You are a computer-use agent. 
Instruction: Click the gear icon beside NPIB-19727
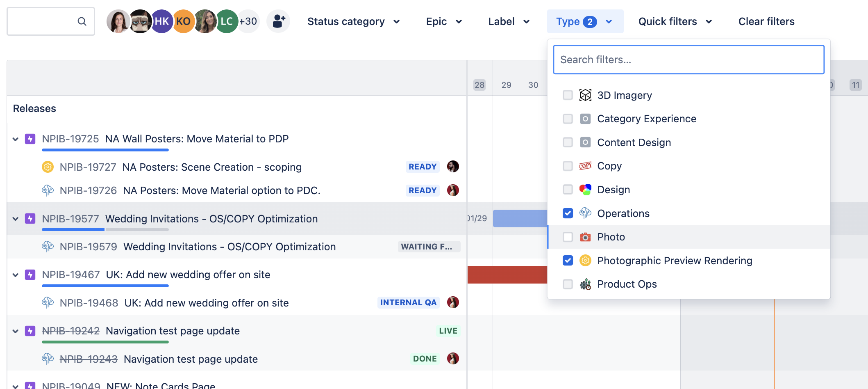[x=48, y=167]
